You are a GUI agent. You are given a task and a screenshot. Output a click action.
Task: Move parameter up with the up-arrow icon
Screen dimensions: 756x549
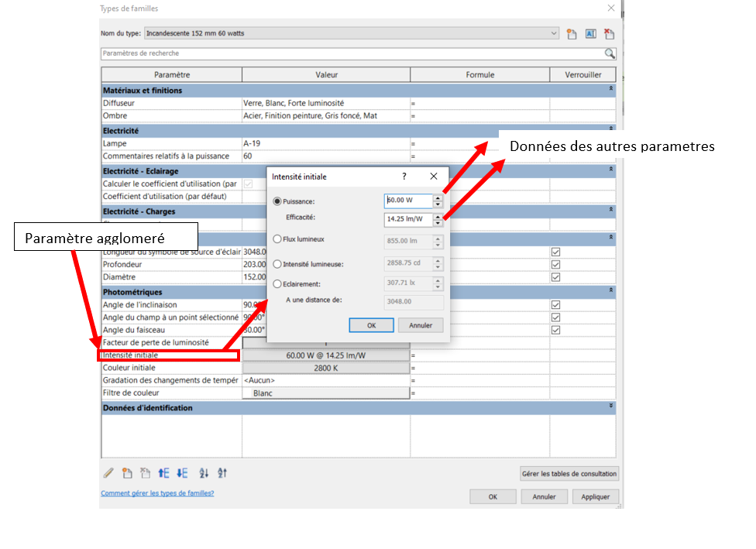pos(163,473)
